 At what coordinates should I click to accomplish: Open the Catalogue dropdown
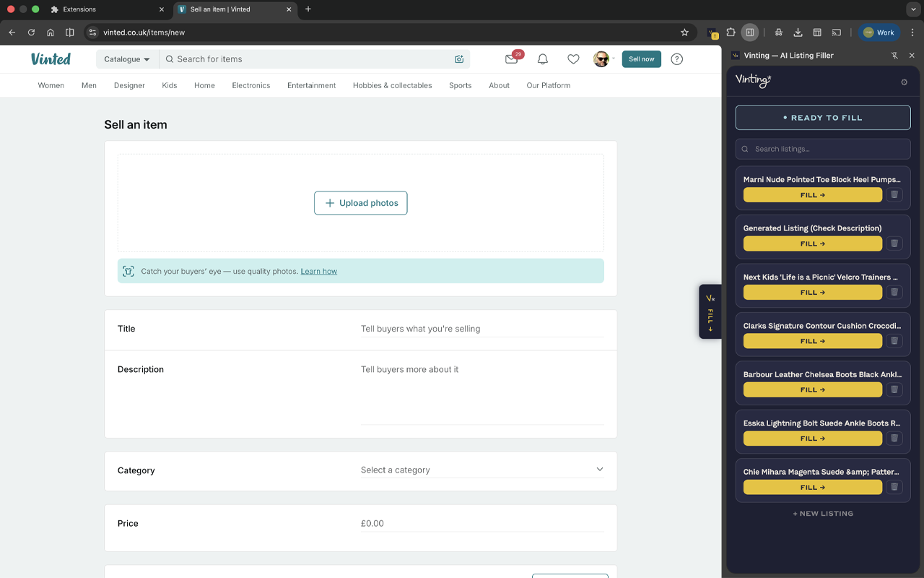click(x=126, y=59)
